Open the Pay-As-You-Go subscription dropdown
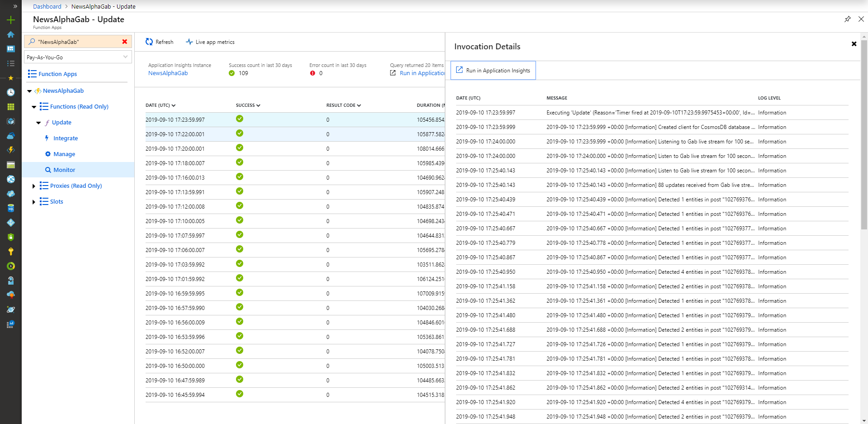Screen dimensions: 868x424 (78, 57)
